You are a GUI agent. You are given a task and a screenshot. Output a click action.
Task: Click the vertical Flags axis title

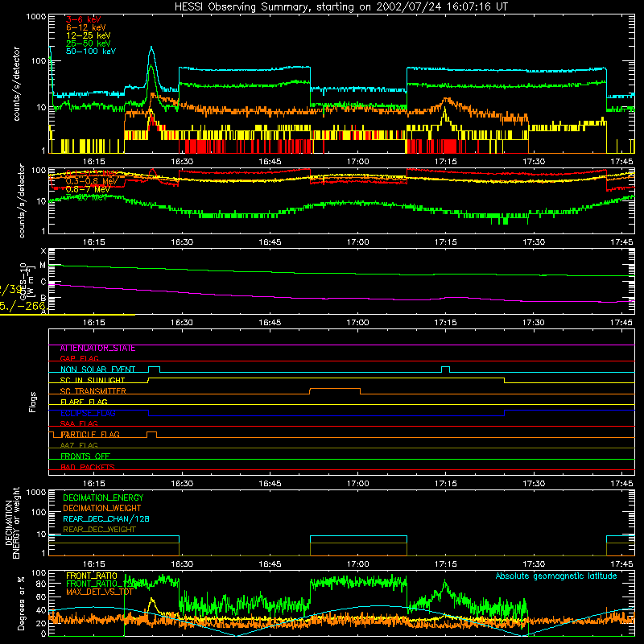33,402
